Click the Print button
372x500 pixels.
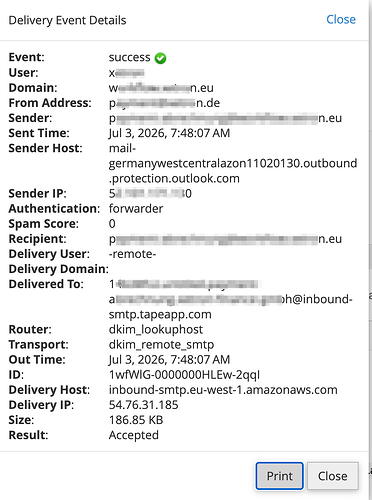point(279,476)
